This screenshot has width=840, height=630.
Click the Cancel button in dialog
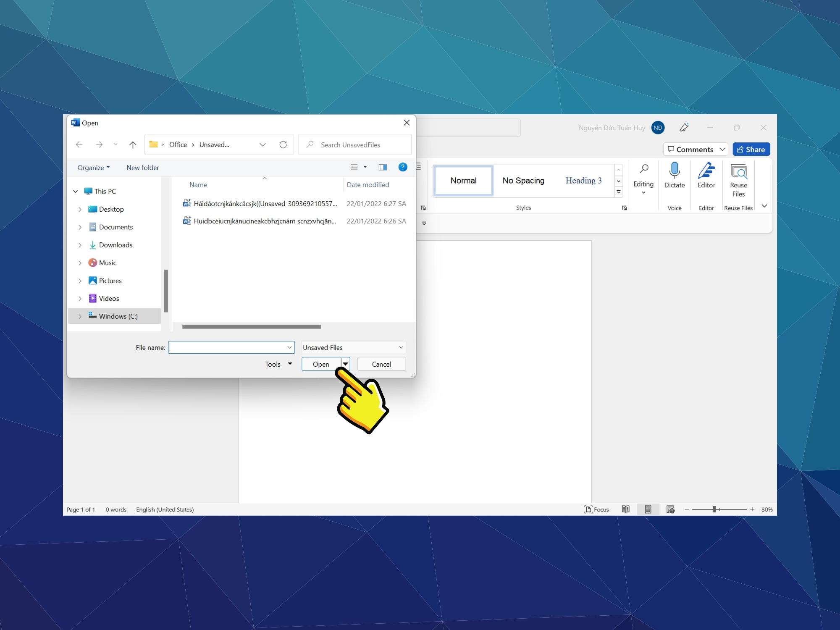click(x=381, y=364)
